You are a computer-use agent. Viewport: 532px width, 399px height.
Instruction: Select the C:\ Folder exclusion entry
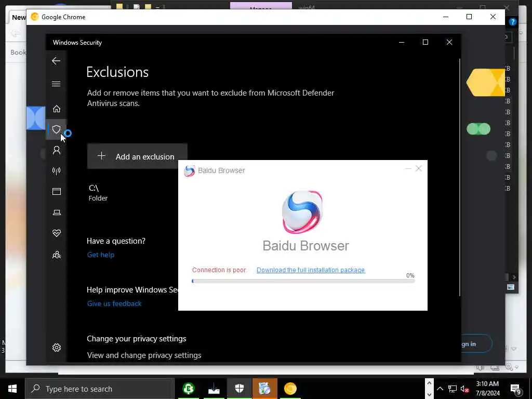tap(98, 193)
